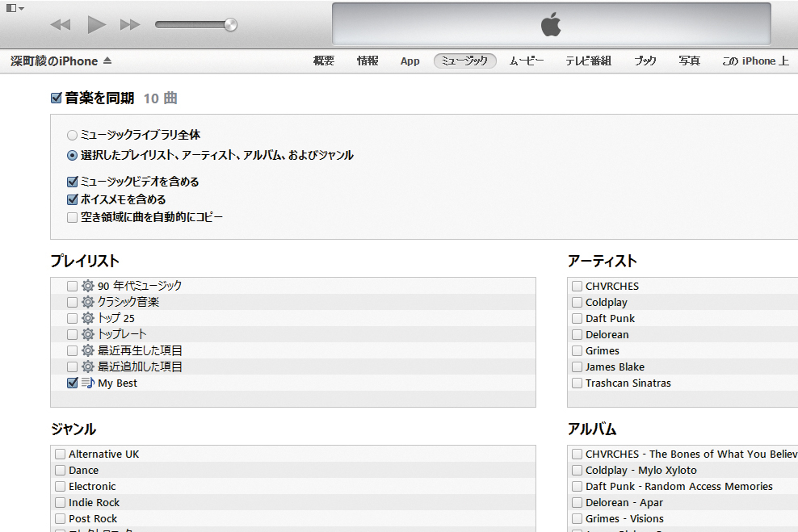Screen dimensions: 798x532
Task: Go to the App tab
Action: (x=410, y=61)
